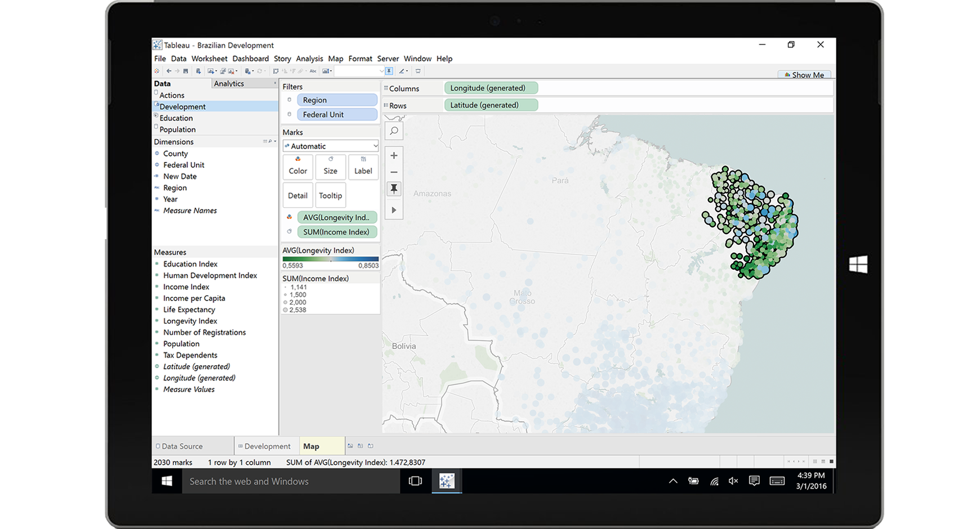Click the muted volume tray icon
The height and width of the screenshot is (529, 980).
click(x=733, y=481)
